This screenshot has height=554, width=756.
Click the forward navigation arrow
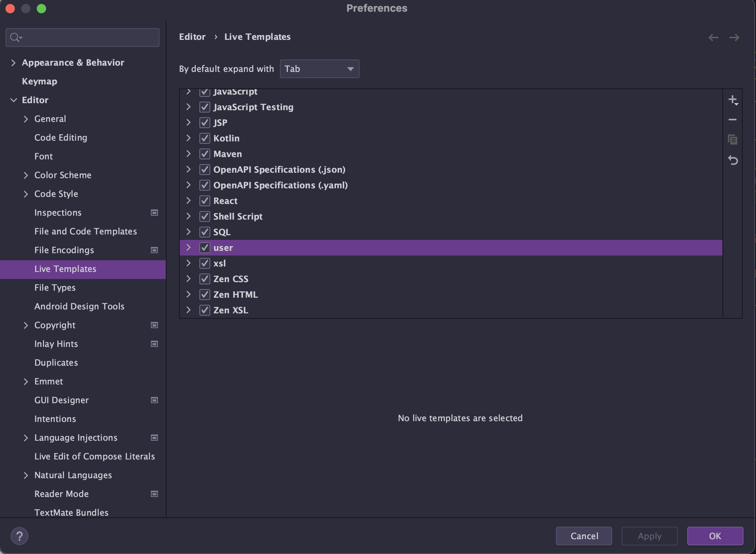pos(734,38)
